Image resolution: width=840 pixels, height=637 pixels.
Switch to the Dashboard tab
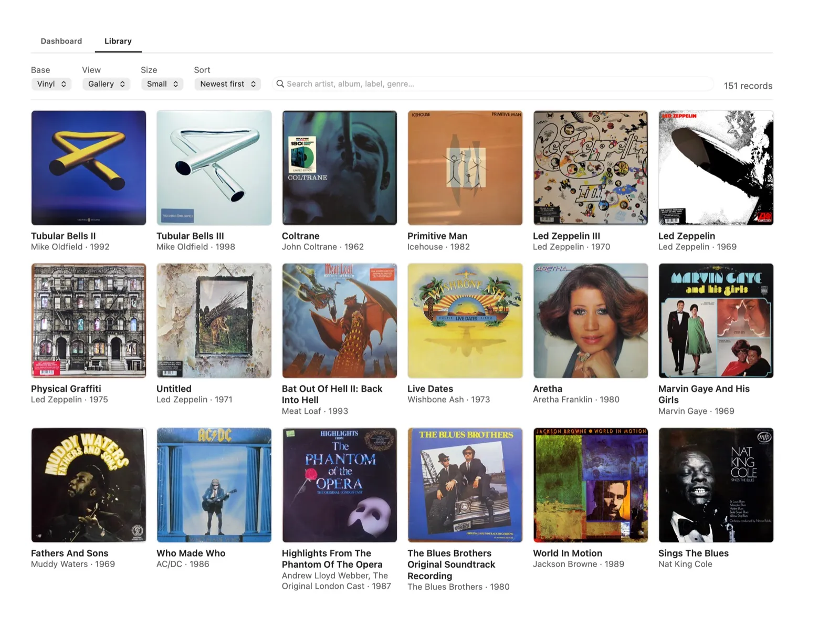click(61, 41)
